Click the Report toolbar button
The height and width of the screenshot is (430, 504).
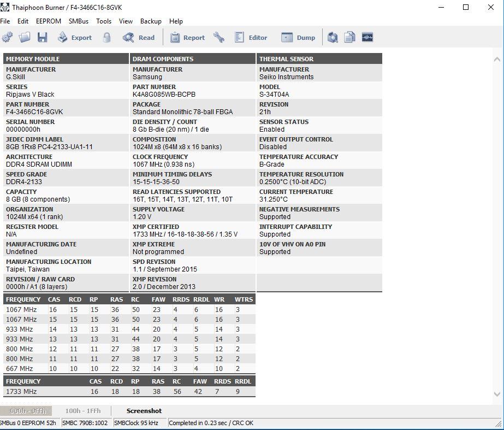click(187, 37)
